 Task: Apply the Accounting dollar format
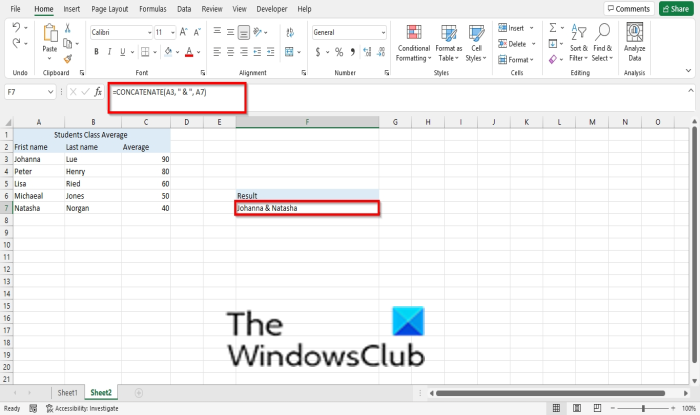[x=318, y=52]
